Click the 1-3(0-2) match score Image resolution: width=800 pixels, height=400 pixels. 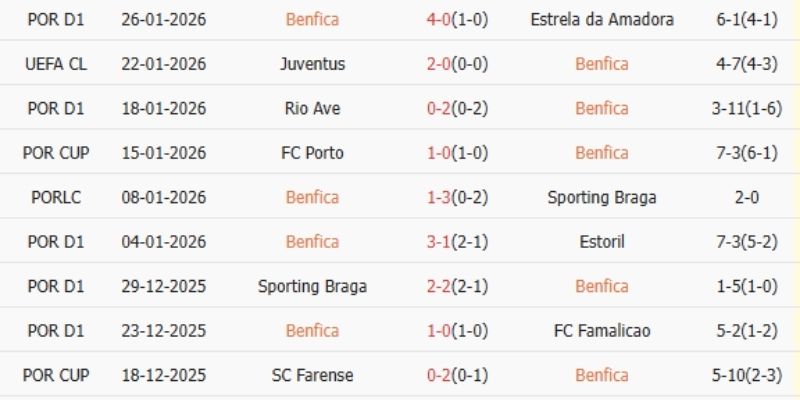click(x=455, y=197)
